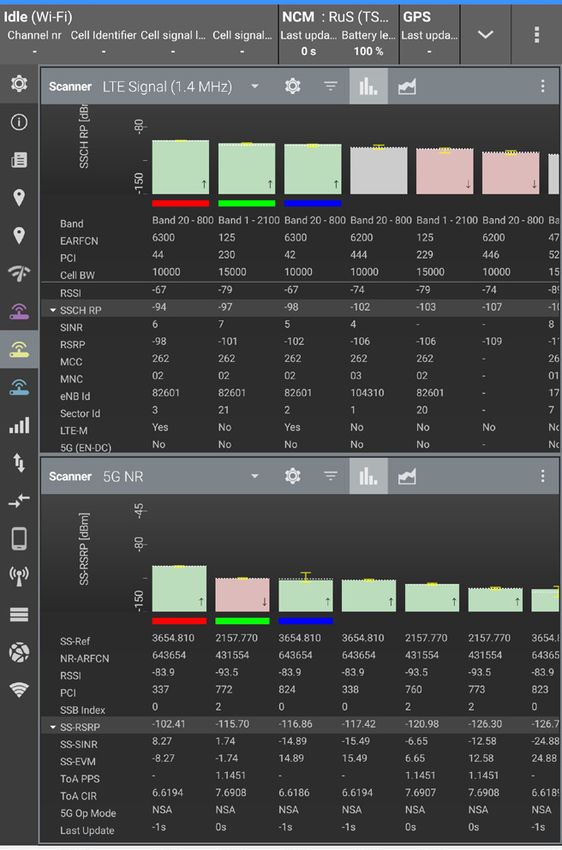The width and height of the screenshot is (562, 850).
Task: Click the eNB Id value 104310
Action: (x=367, y=392)
